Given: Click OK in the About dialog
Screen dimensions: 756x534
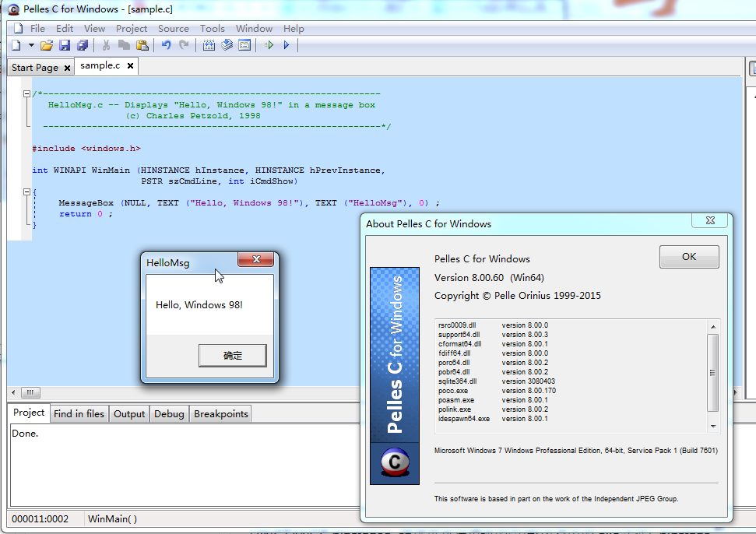Looking at the screenshot, I should coord(689,257).
